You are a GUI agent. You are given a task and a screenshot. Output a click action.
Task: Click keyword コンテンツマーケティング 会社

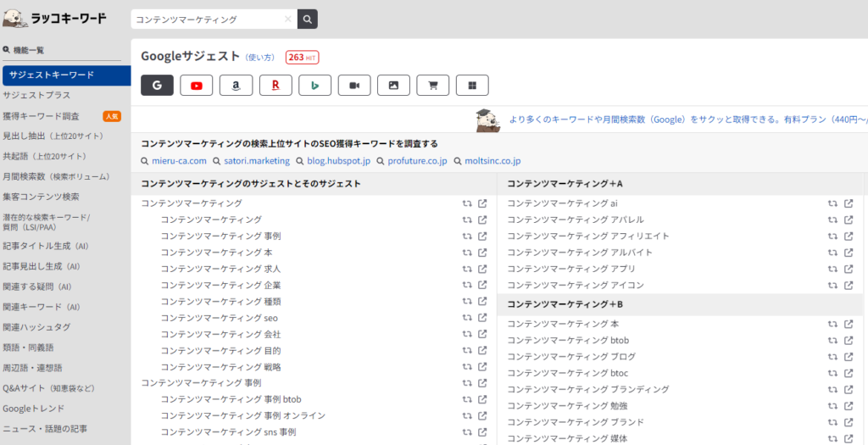click(221, 334)
